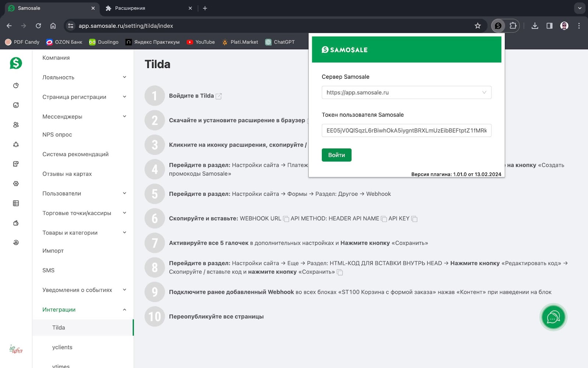Open the Plati.Market bookmark
This screenshot has height=368, width=588.
click(x=240, y=42)
